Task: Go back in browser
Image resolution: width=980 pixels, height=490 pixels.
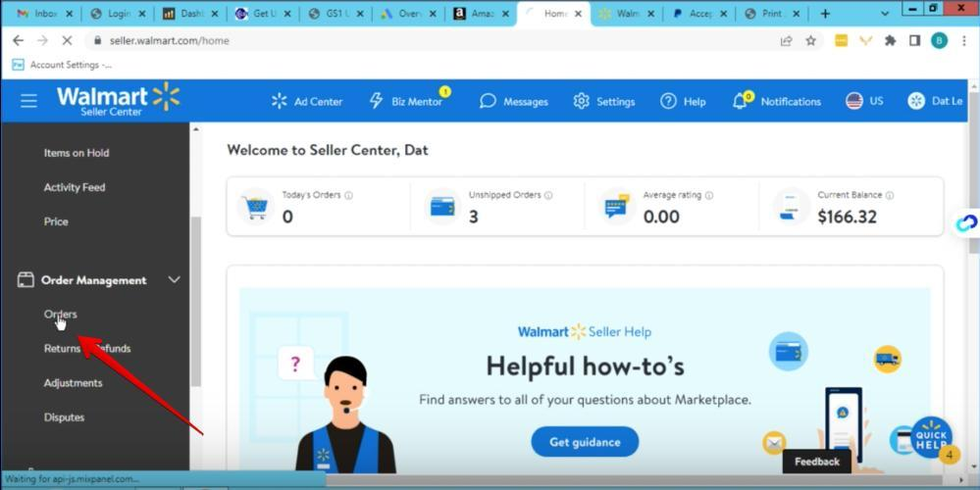Action: [18, 40]
